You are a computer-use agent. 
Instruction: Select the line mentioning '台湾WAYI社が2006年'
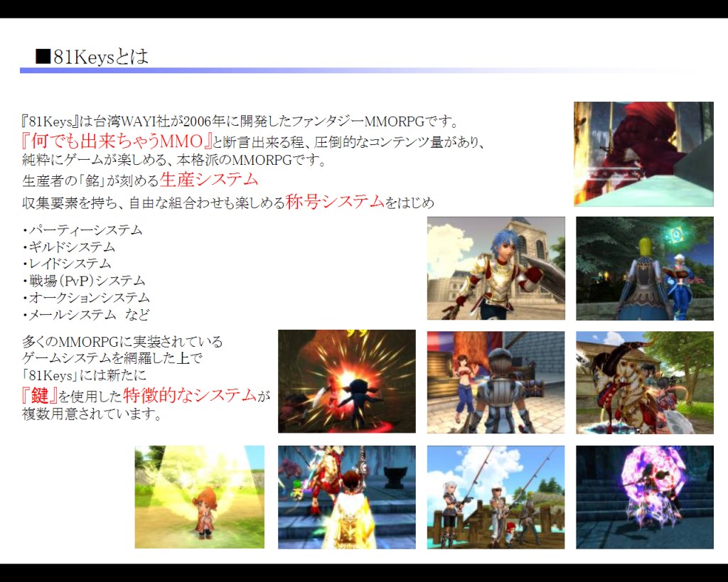[240, 122]
